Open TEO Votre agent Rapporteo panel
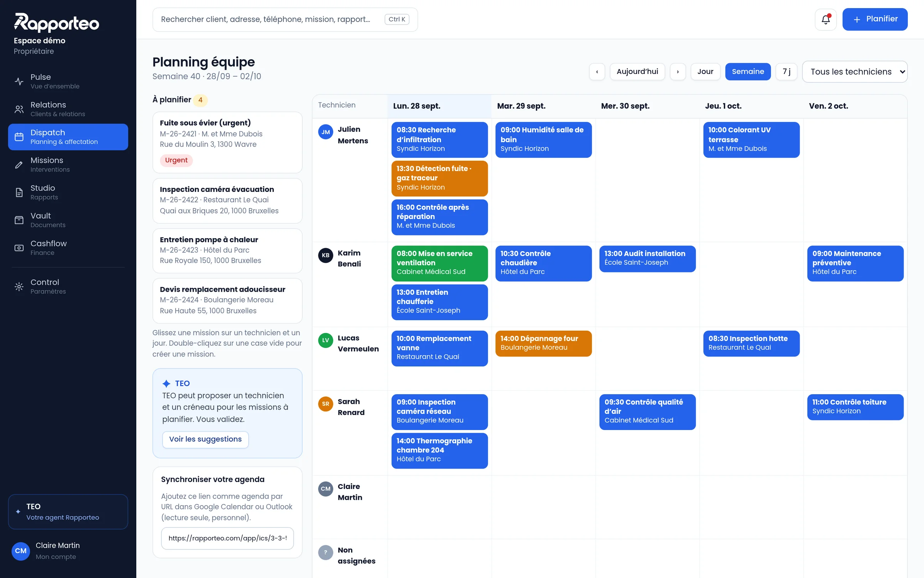This screenshot has width=924, height=578. (68, 512)
